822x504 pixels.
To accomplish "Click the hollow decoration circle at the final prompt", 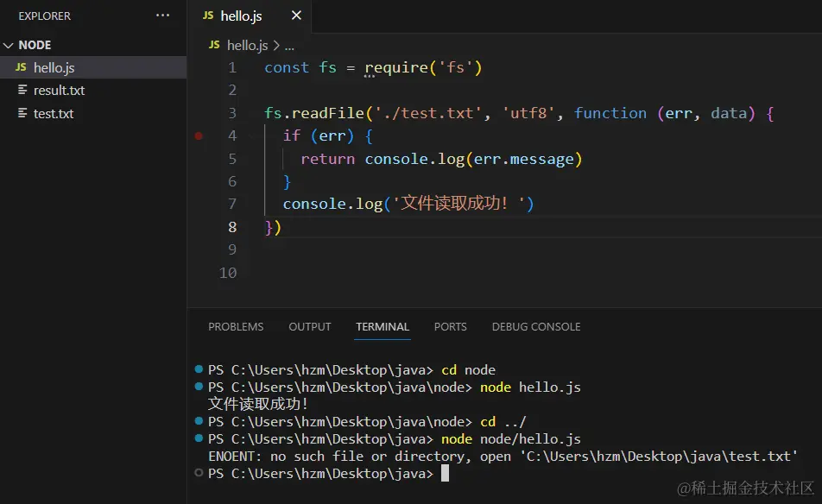I will pos(199,473).
